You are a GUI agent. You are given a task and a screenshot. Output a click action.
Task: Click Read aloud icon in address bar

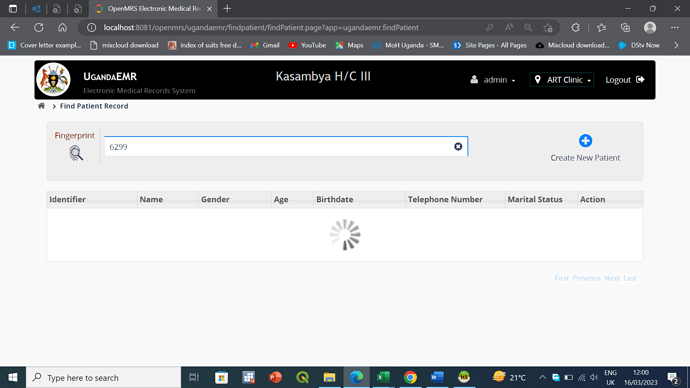coord(509,27)
